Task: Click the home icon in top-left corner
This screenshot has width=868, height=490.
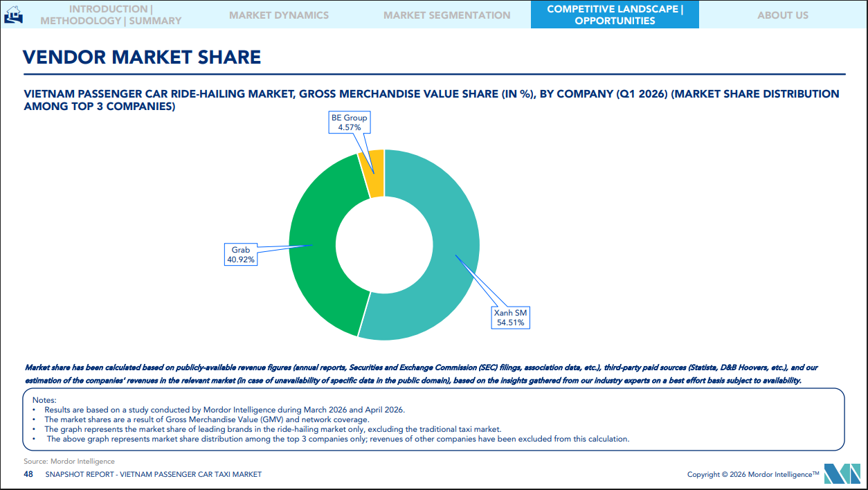Action: click(13, 15)
